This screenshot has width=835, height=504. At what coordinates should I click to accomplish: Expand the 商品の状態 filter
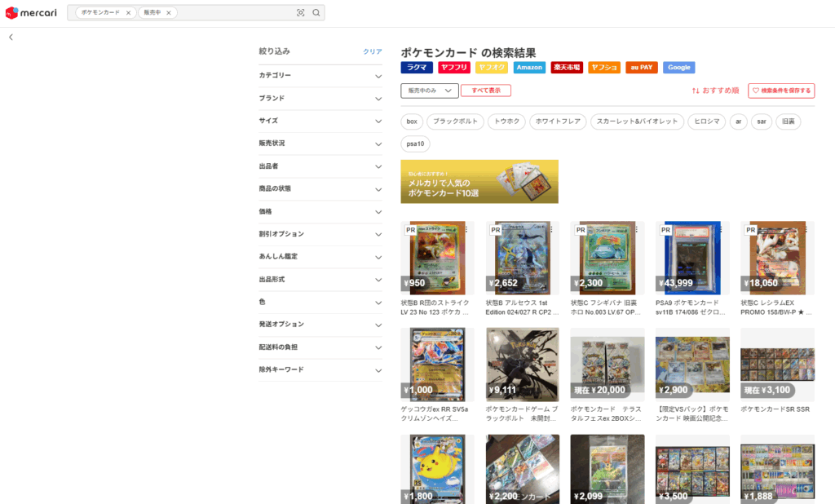pyautogui.click(x=320, y=188)
